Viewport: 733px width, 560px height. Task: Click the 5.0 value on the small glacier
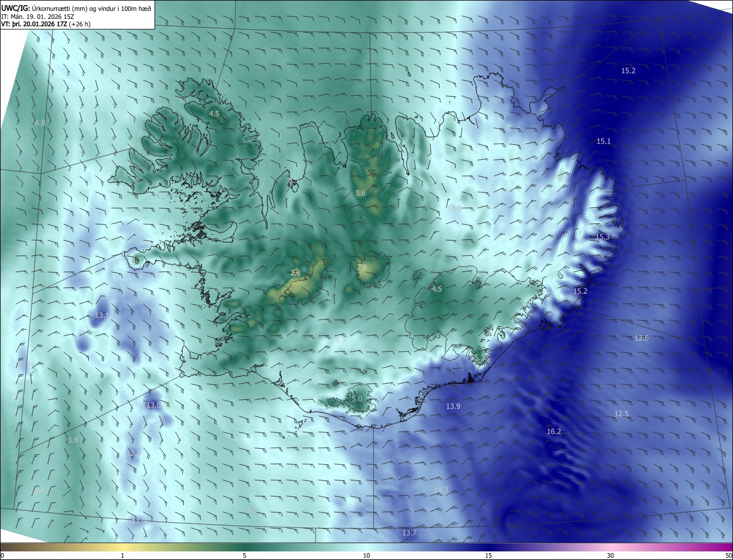coord(357,399)
